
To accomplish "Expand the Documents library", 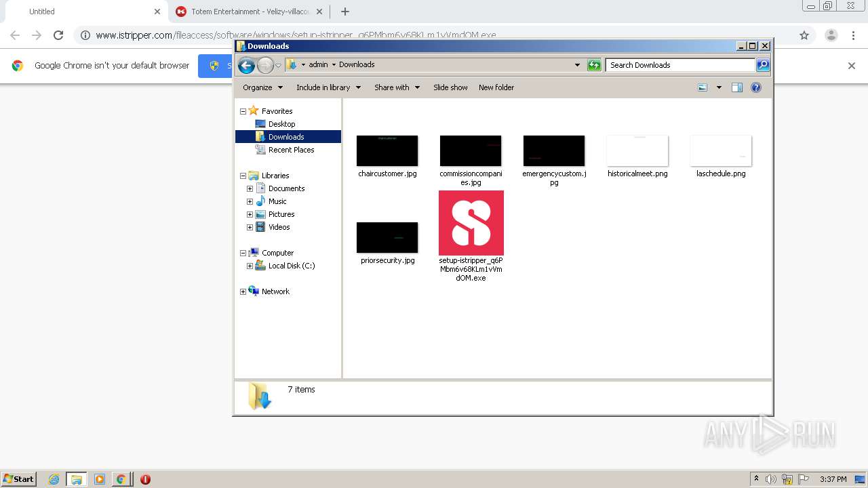I will point(250,188).
